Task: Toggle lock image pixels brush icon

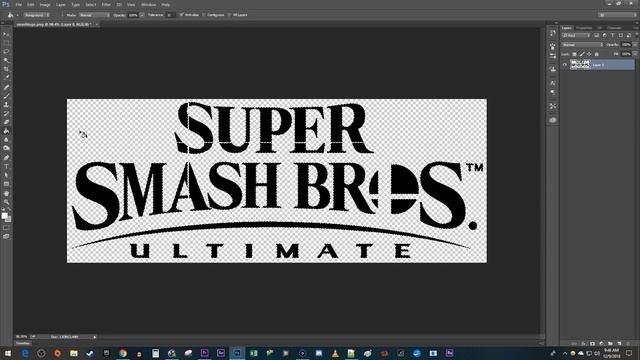Action: pyautogui.click(x=582, y=54)
